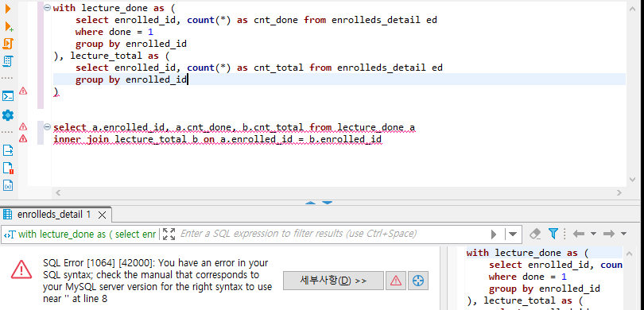Viewport: 644px width, 310px height.
Task: Run the SQL statement with the orange play icon
Action: click(x=8, y=9)
